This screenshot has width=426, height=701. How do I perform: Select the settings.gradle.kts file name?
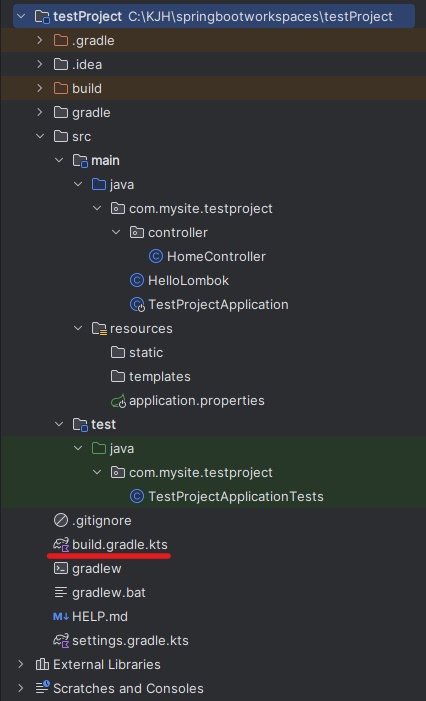pos(130,640)
